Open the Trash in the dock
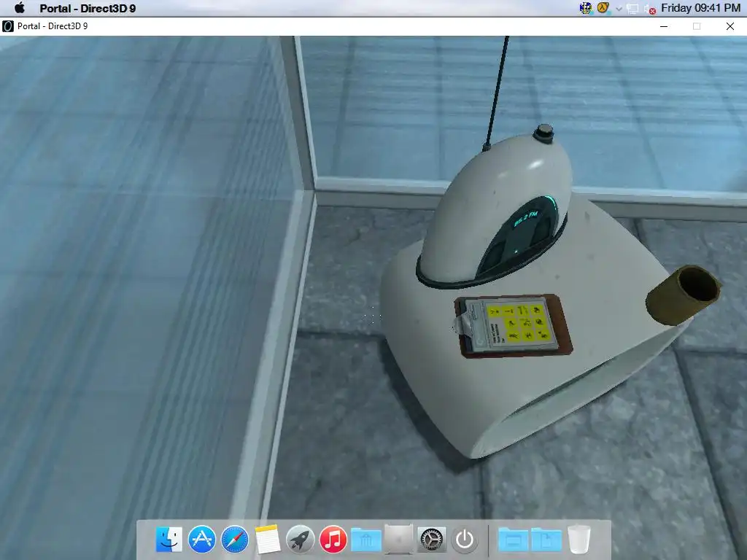Viewport: 747px width, 560px height. 578,540
